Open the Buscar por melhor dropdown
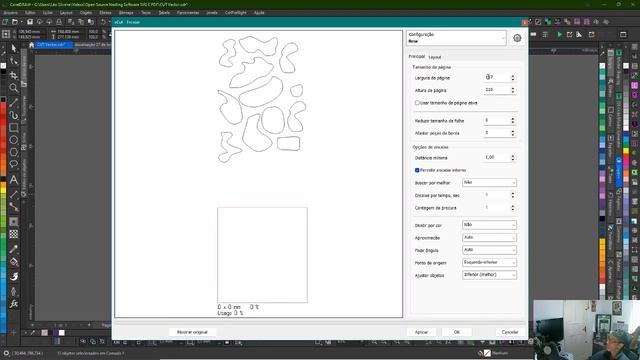The width and height of the screenshot is (640, 360). [489, 182]
